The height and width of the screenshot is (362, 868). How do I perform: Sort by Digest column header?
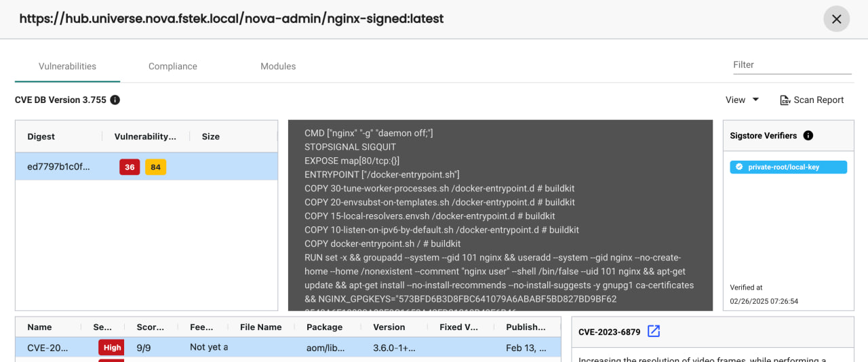tap(41, 136)
